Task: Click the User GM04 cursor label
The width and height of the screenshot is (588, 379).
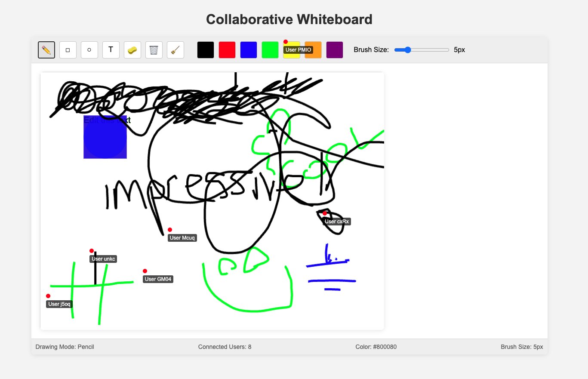Action: tap(158, 279)
